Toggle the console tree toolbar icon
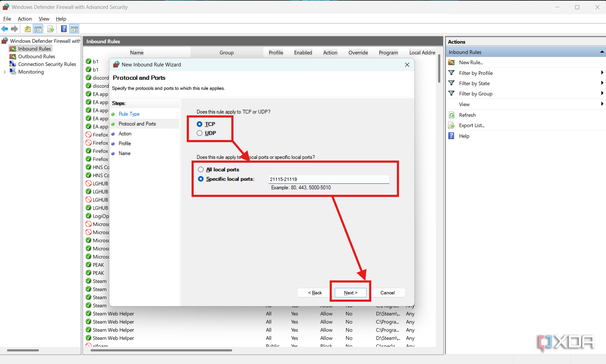 38,29
